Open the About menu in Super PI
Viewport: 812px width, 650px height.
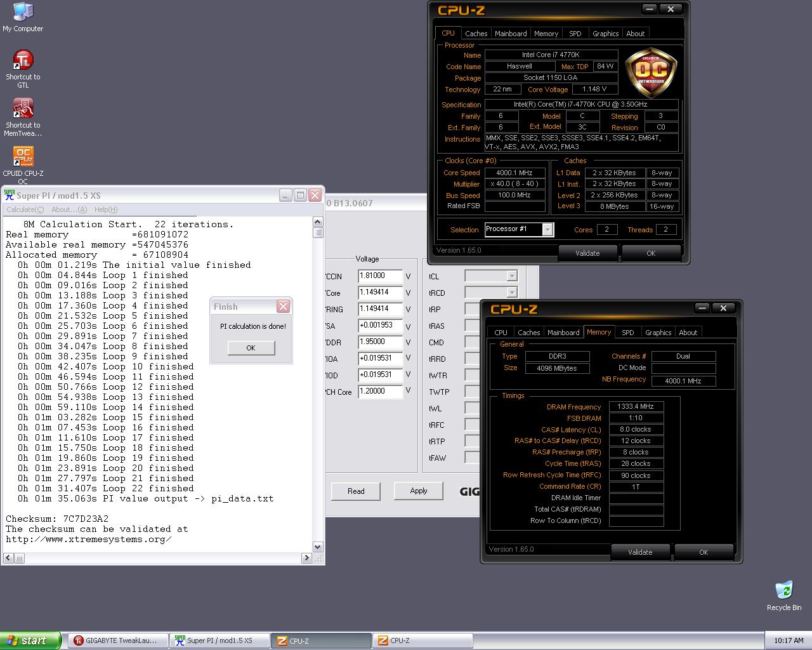pos(69,209)
